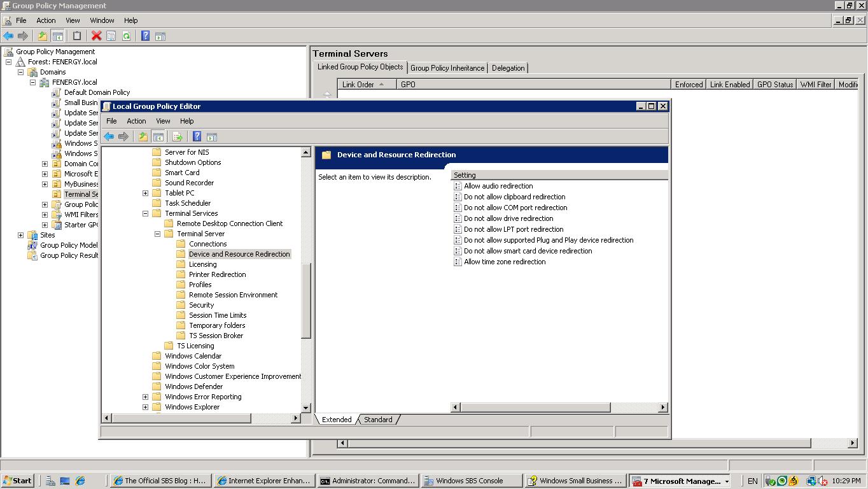Screen dimensions: 868x489
Task: Collapse the Domains node
Action: (x=21, y=72)
